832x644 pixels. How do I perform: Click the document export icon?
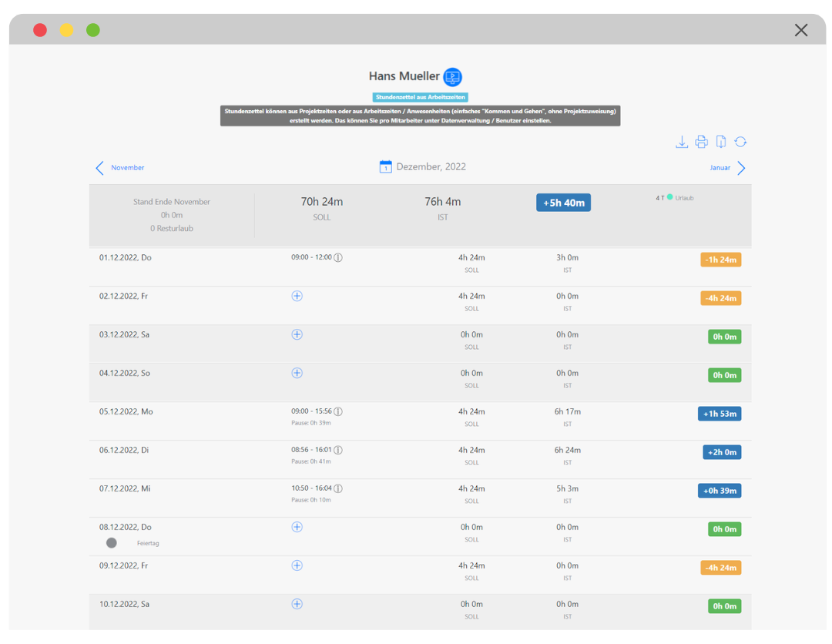(x=721, y=142)
